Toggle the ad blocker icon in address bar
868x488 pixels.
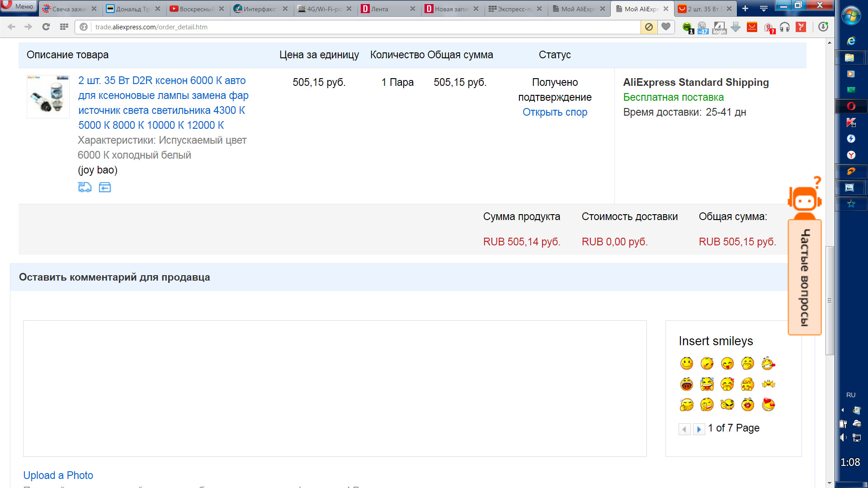(649, 27)
